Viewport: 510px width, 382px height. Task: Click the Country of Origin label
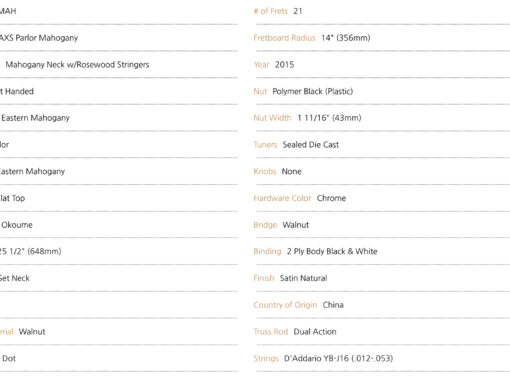tap(285, 305)
